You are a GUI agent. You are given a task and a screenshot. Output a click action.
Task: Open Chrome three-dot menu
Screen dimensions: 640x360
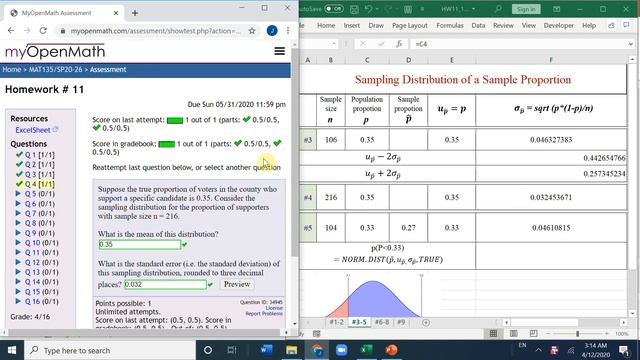click(x=288, y=31)
